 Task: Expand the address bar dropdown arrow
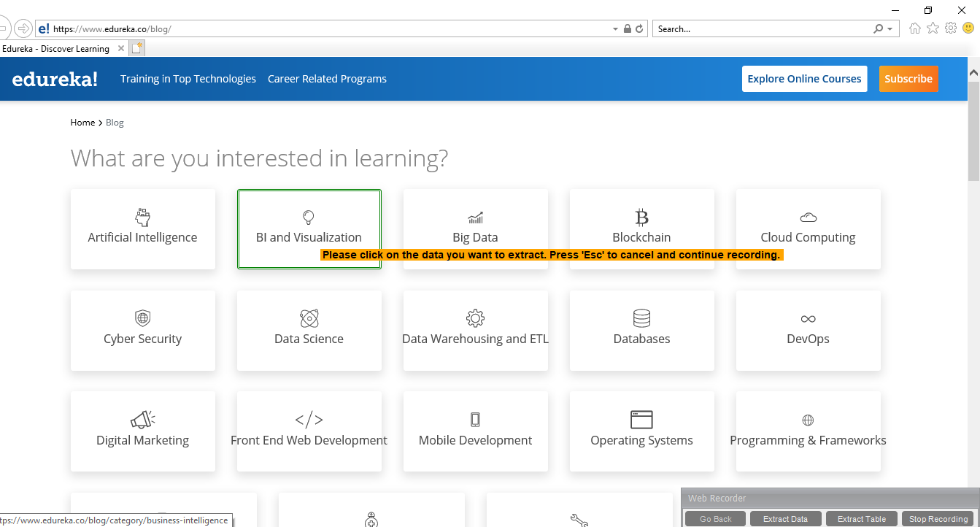[x=615, y=29]
